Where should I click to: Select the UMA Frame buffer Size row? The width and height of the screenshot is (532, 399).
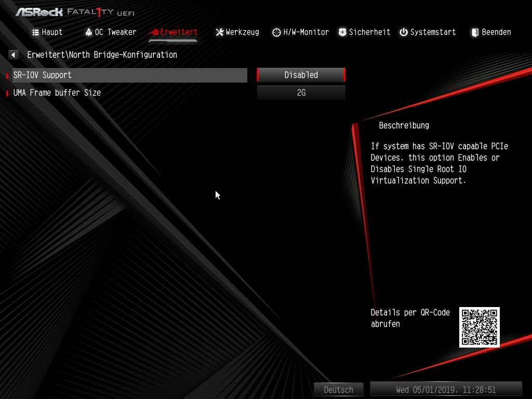pos(129,92)
